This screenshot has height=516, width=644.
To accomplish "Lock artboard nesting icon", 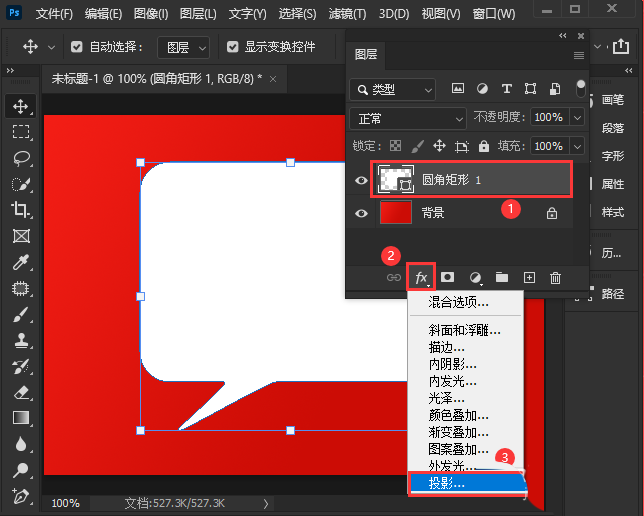I will point(462,146).
